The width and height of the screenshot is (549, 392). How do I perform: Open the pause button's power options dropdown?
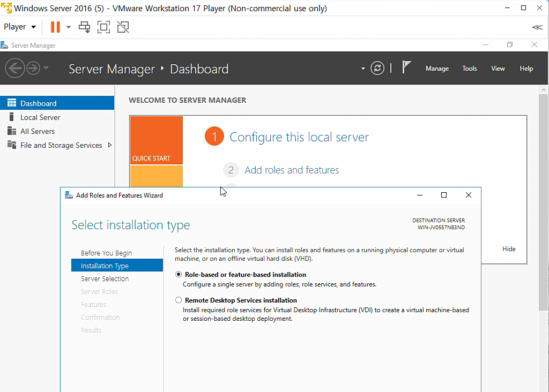69,27
